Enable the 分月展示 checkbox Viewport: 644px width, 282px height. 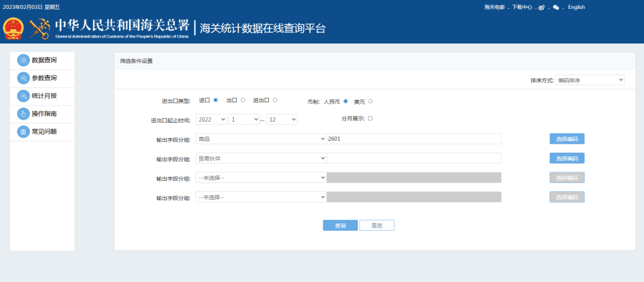tap(370, 119)
